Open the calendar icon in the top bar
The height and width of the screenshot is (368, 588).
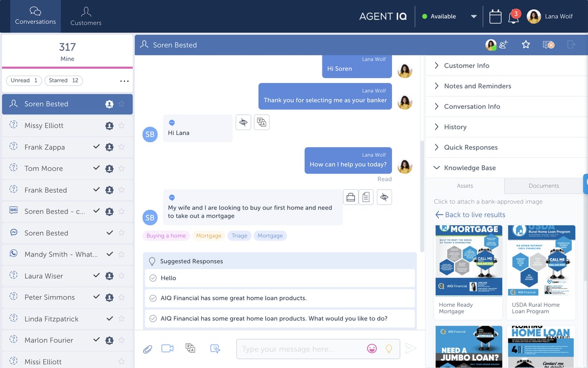tap(495, 16)
